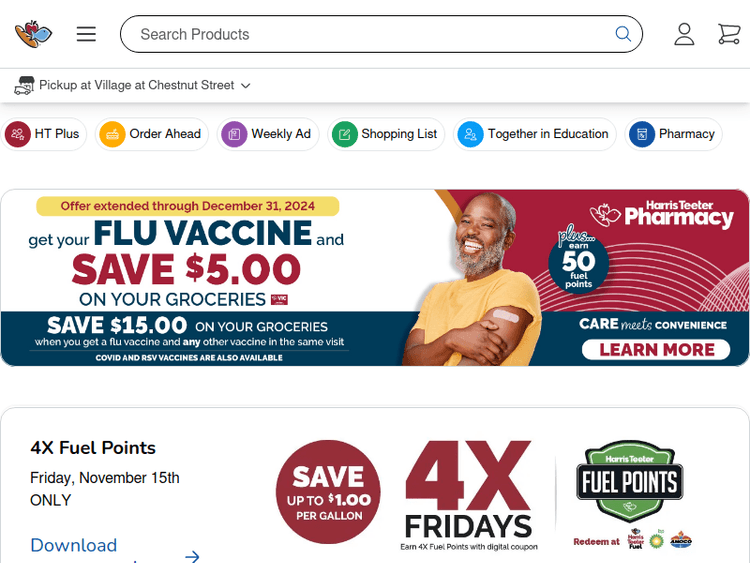Screen dimensions: 750x563
Task: Click the pickup store truck icon
Action: pos(24,86)
